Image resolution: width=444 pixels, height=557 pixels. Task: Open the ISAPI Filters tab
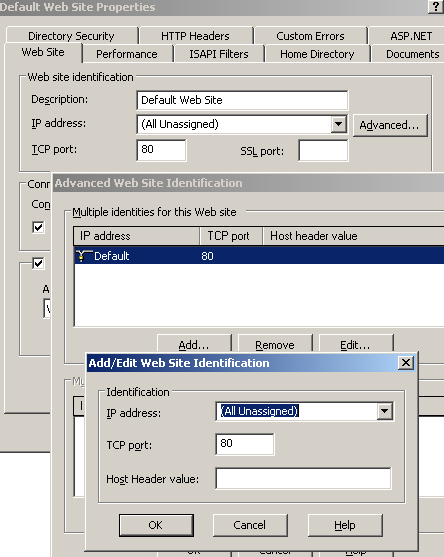pos(219,54)
